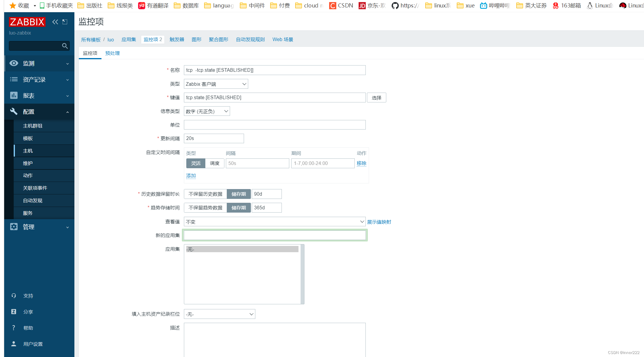Click the search magnifier icon in the sidebar
644x357 pixels.
tap(65, 46)
